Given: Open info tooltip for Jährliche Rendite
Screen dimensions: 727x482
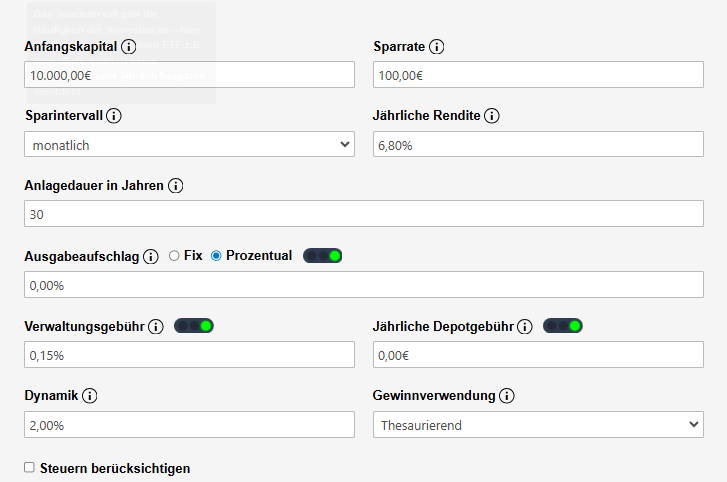Looking at the screenshot, I should [x=491, y=116].
